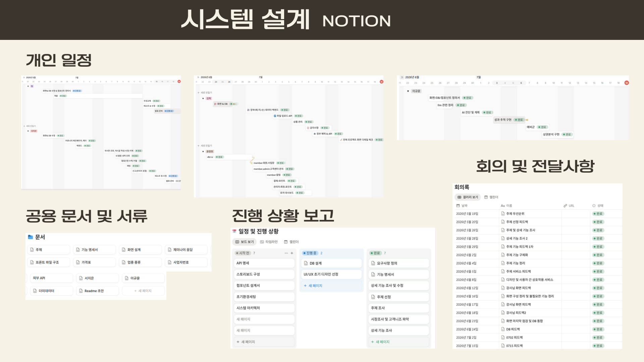The height and width of the screenshot is (362, 644).
Task: Click today marker 19 in the 팀 timeline
Action: (x=179, y=81)
